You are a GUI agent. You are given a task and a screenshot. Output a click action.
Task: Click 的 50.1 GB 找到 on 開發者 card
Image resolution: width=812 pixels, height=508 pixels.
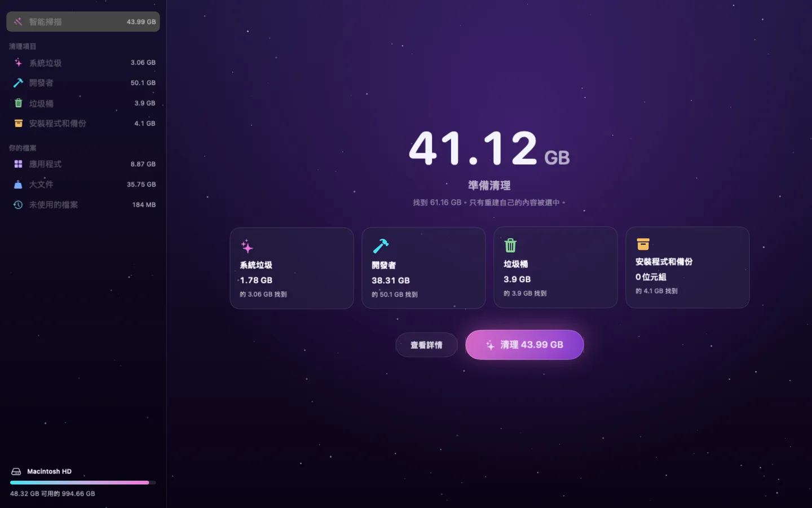point(395,295)
